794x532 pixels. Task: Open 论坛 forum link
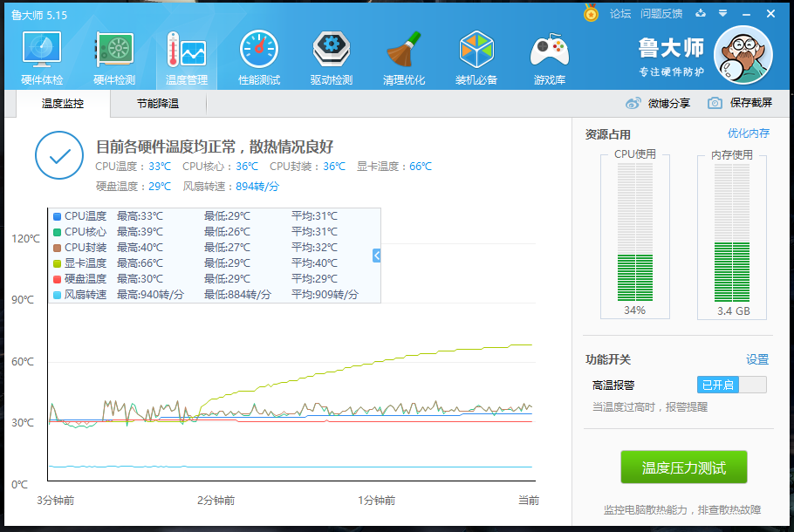click(620, 14)
